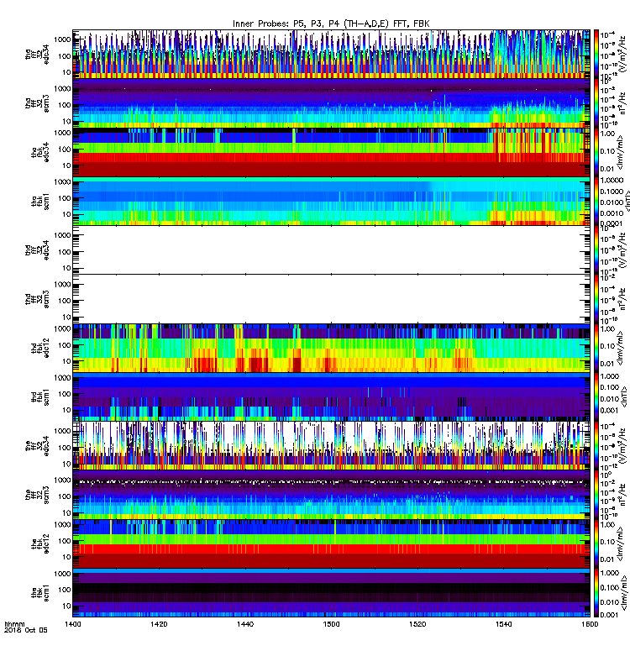This screenshot has height=672, width=630.
Task: Click the 1420 time axis label
Action: tap(159, 624)
